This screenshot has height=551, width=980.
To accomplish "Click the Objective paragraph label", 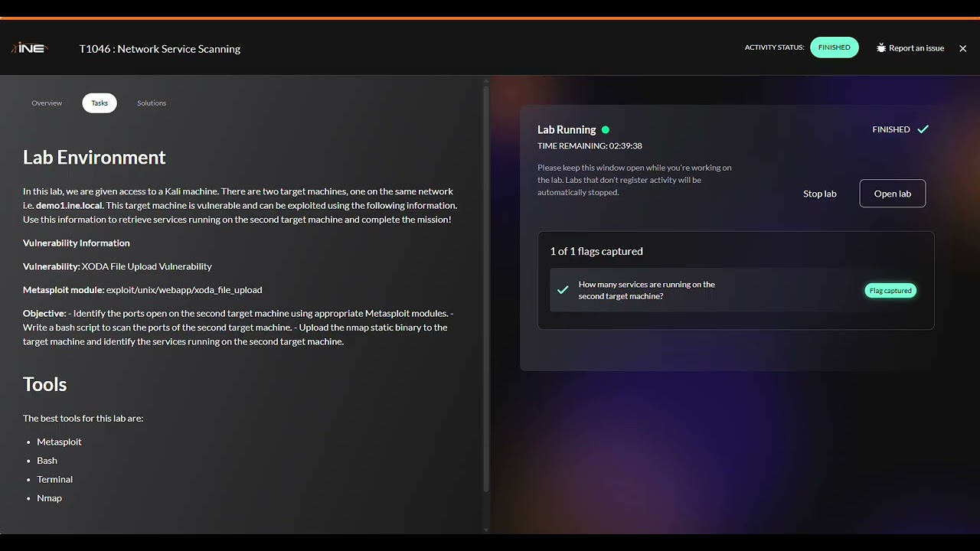I will [x=44, y=313].
